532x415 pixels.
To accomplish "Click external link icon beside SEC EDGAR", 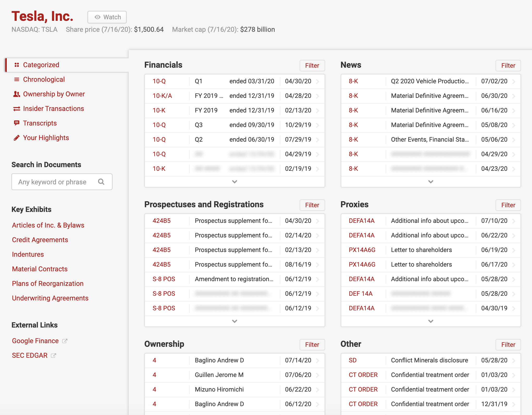I will pyautogui.click(x=53, y=355).
